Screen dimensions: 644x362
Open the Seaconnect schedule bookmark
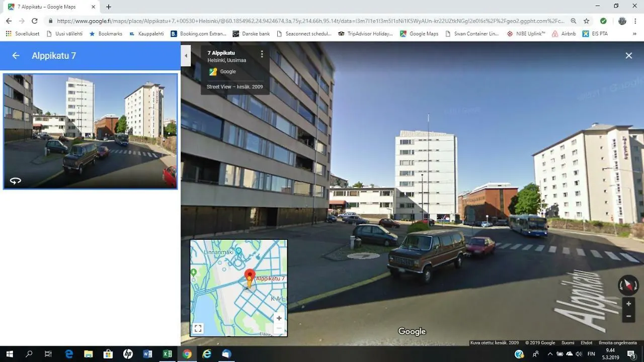pos(304,34)
